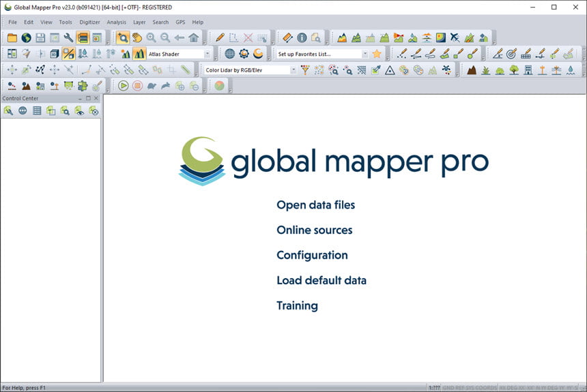Click the orange crescent moon icon

(258, 54)
